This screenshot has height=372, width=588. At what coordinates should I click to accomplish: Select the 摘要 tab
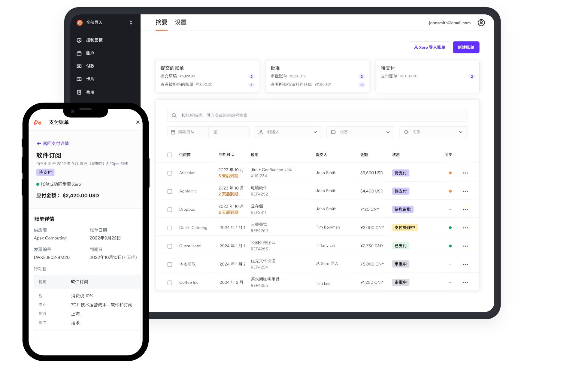[x=161, y=22]
